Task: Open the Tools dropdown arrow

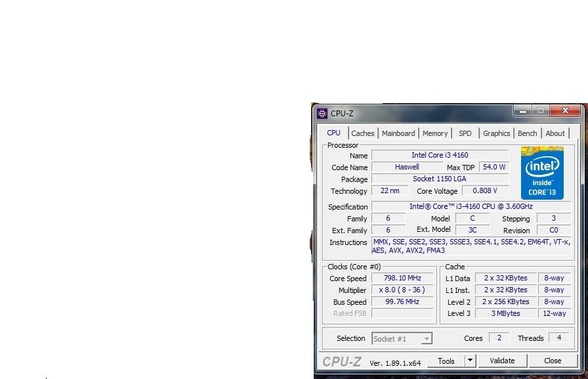Action: click(x=470, y=361)
